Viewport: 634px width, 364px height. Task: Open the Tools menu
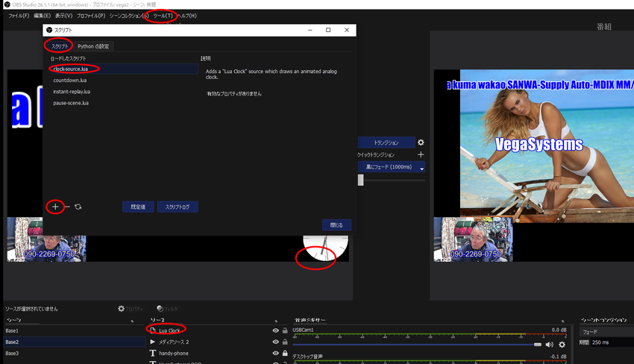pos(163,16)
